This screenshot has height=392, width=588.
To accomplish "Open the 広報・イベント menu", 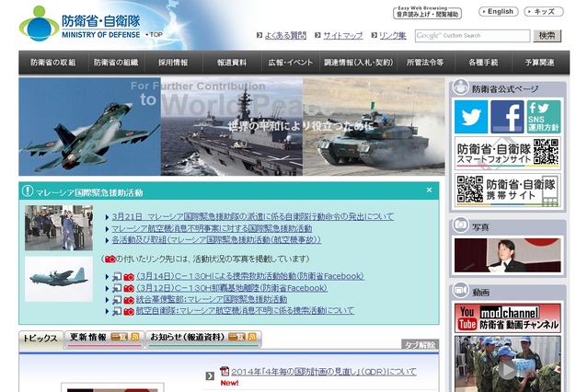I will 290,63.
